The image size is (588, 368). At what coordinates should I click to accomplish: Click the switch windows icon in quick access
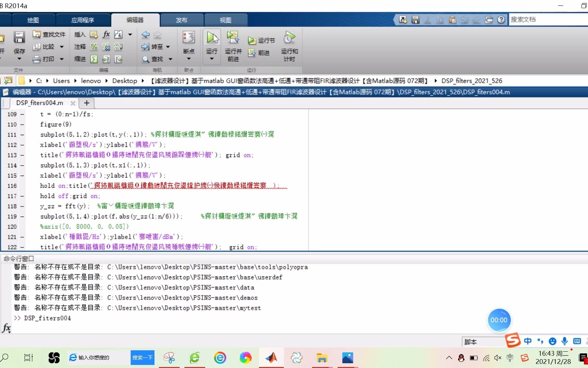pyautogui.click(x=489, y=20)
